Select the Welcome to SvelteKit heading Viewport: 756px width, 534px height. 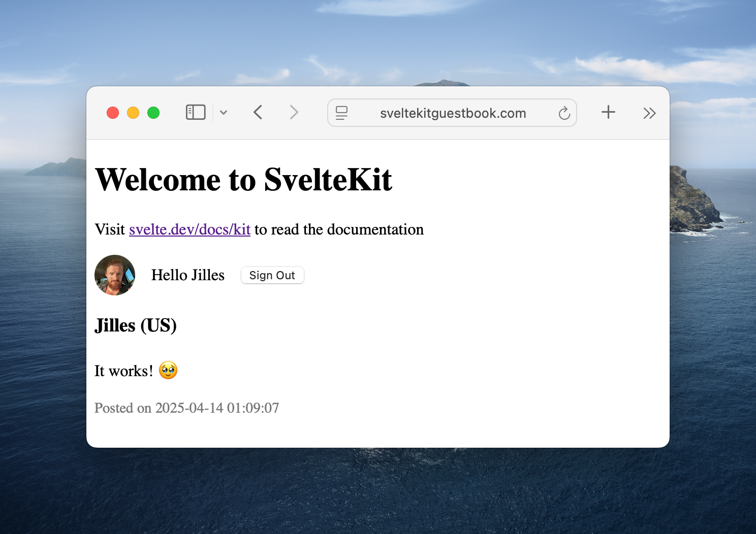point(244,180)
